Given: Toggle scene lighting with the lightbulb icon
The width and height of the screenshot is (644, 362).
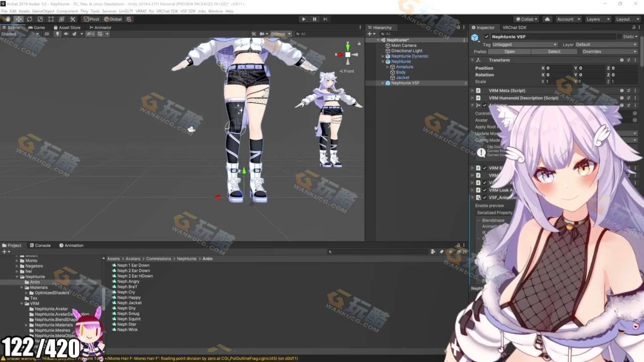Looking at the screenshot, I should pos(57,34).
